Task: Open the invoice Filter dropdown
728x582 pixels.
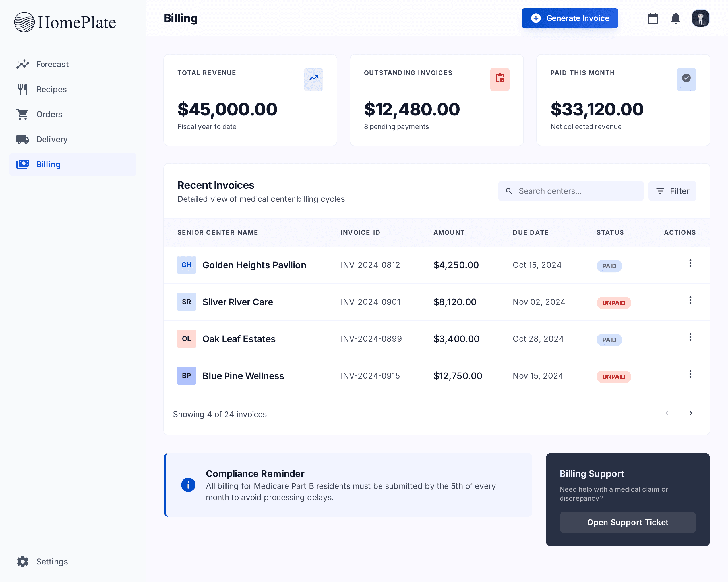Action: (x=672, y=191)
